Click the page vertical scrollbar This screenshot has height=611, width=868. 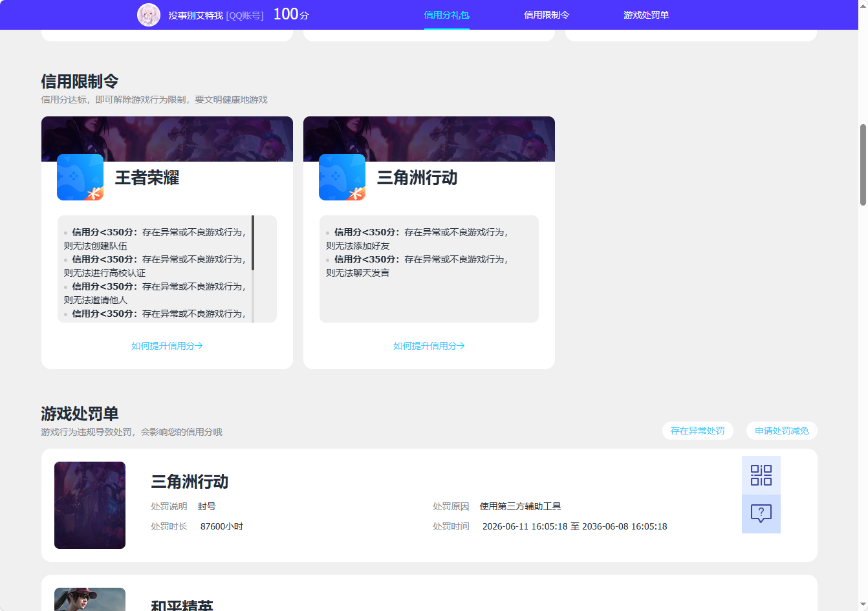pos(863,165)
